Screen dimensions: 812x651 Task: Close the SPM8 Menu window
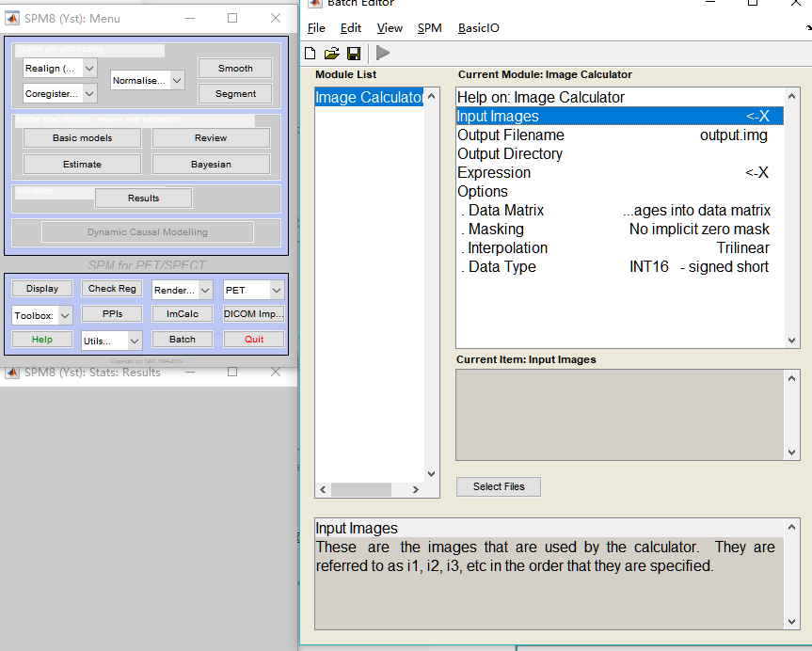(x=276, y=18)
